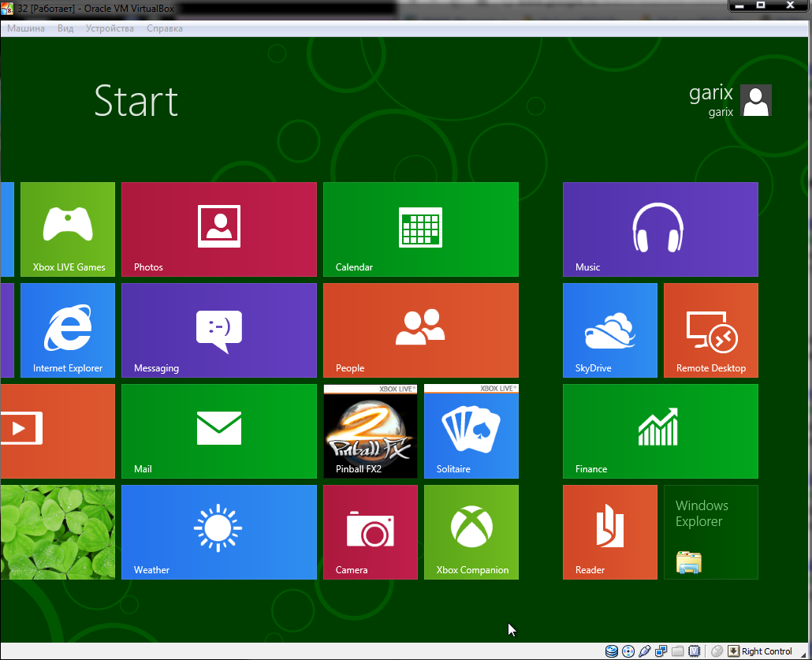Click the VirtualBox virtualization status icon
The width and height of the screenshot is (812, 660).
pyautogui.click(x=695, y=651)
